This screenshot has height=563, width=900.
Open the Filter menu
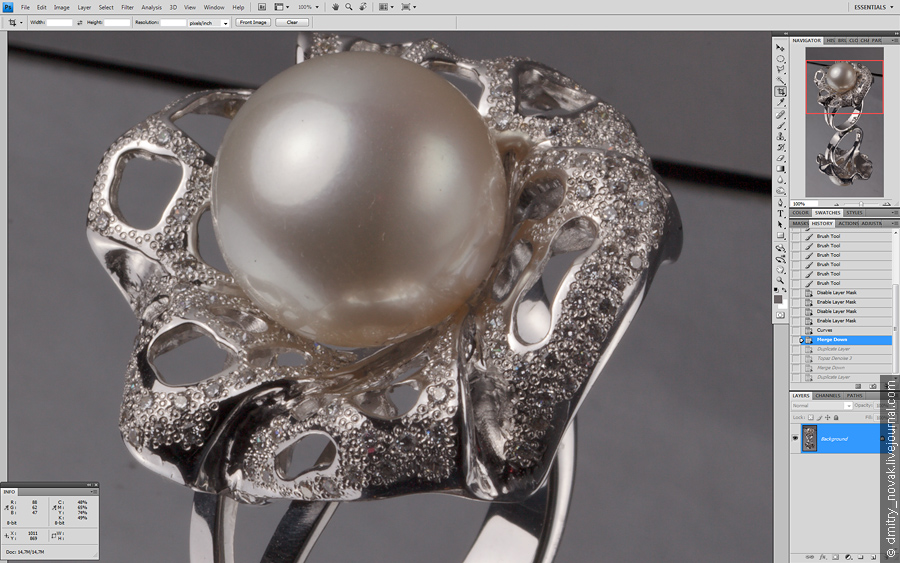pyautogui.click(x=127, y=7)
